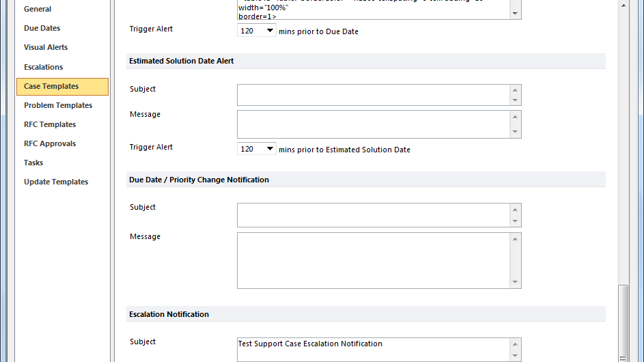The height and width of the screenshot is (362, 644).
Task: Open the Tasks settings page
Action: click(x=33, y=163)
